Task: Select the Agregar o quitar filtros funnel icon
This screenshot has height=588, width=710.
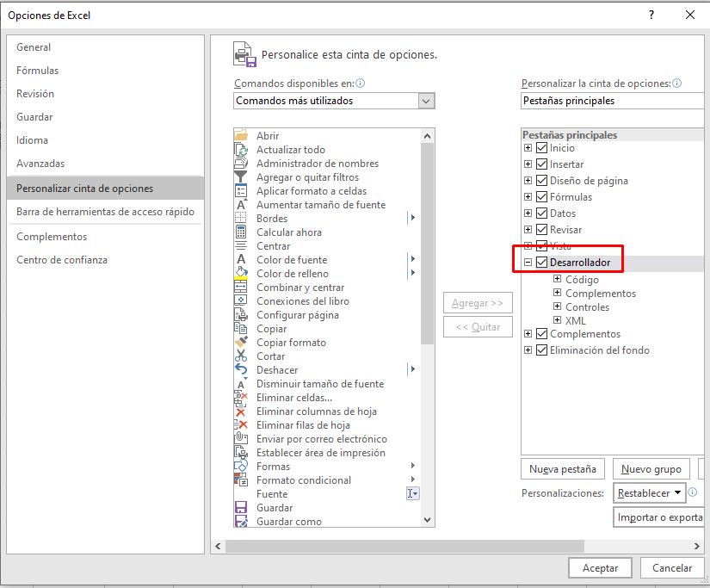Action: point(241,177)
